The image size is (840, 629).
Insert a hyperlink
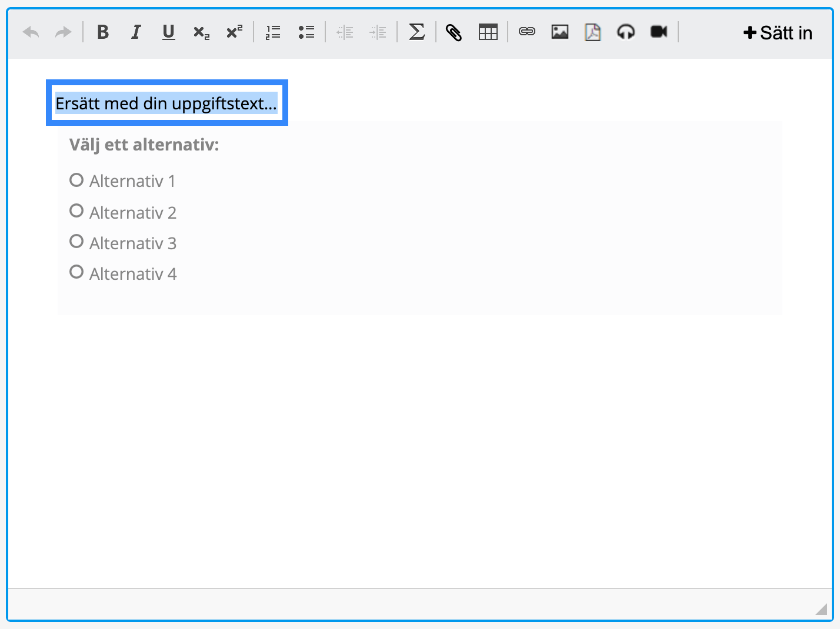(527, 32)
